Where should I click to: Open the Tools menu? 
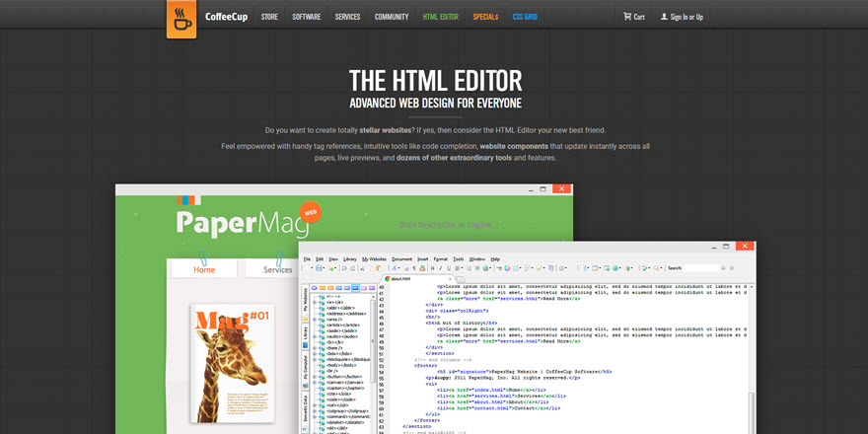459,259
